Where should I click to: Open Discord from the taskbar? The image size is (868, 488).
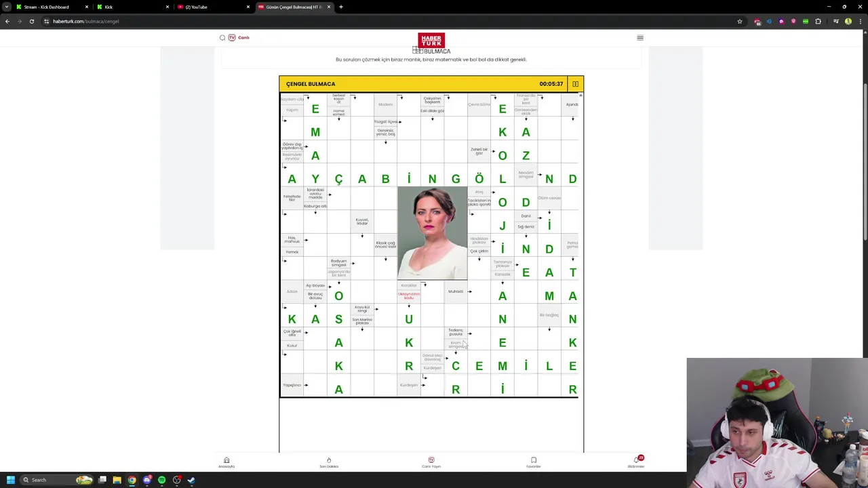[x=146, y=480]
